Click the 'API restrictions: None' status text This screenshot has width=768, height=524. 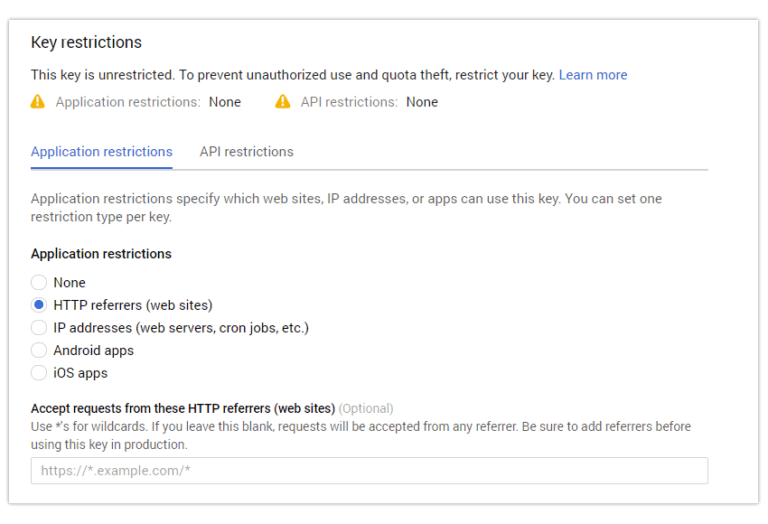click(x=369, y=102)
